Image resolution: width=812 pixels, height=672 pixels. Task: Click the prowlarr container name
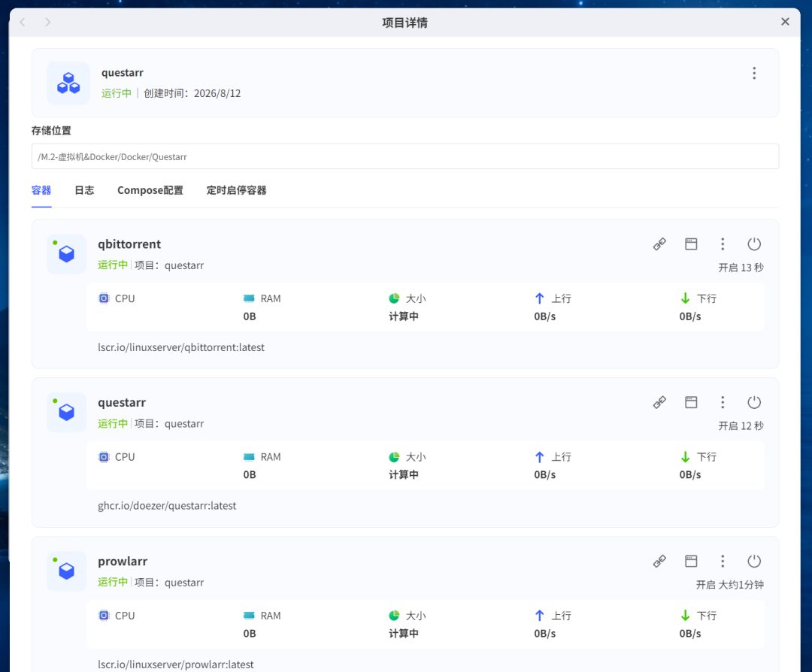click(x=123, y=562)
